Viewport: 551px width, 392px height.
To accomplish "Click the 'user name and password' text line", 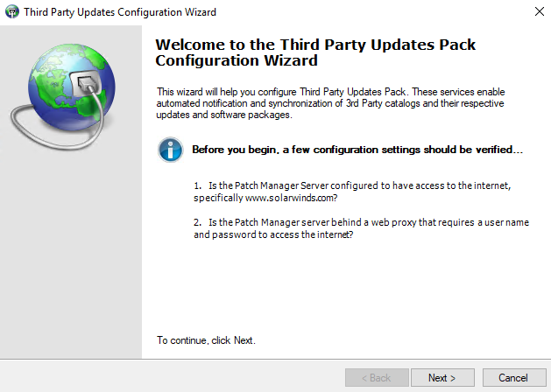I will point(274,235).
